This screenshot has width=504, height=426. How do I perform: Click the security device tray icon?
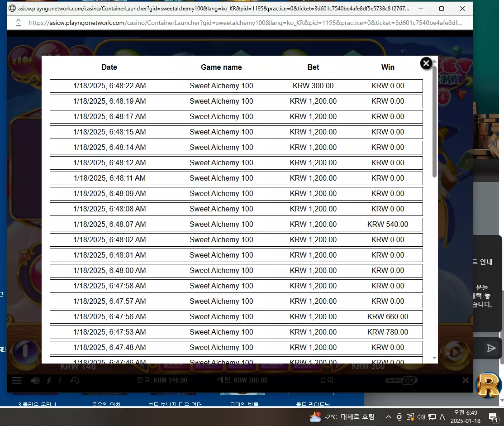pyautogui.click(x=410, y=417)
